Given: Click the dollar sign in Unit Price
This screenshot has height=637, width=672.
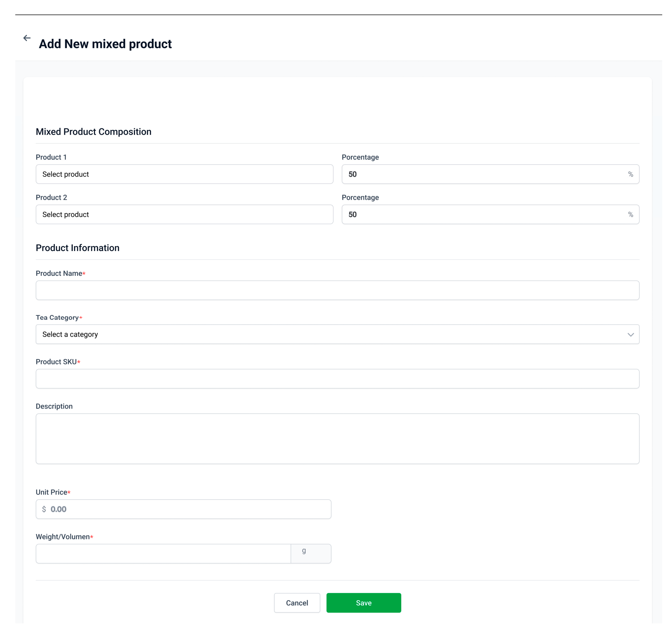Looking at the screenshot, I should tap(44, 509).
